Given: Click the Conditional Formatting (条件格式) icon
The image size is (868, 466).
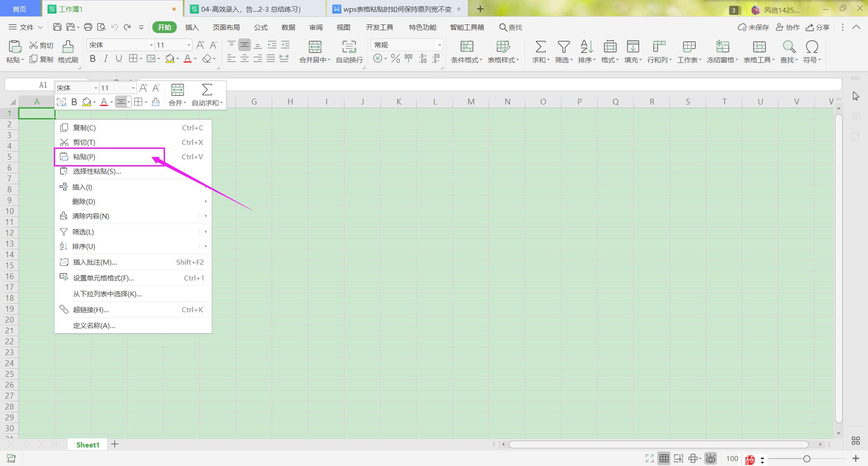Looking at the screenshot, I should pyautogui.click(x=467, y=47).
